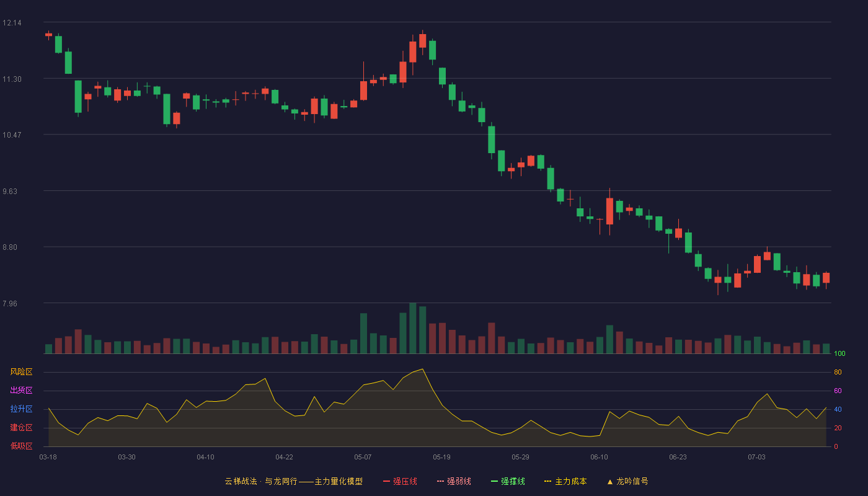Viewport: 868px width, 496px height.
Task: Click the 10.47 price axis label
Action: click(12, 135)
